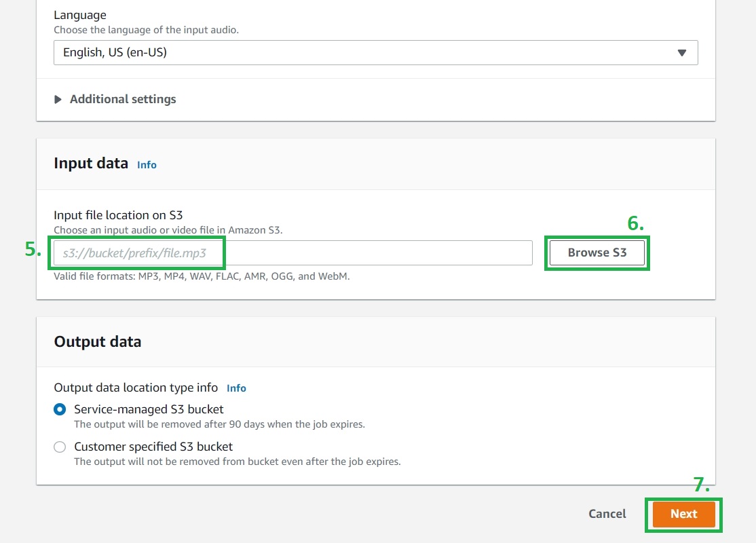Click the Customer specified S3 bucket label text

point(153,447)
